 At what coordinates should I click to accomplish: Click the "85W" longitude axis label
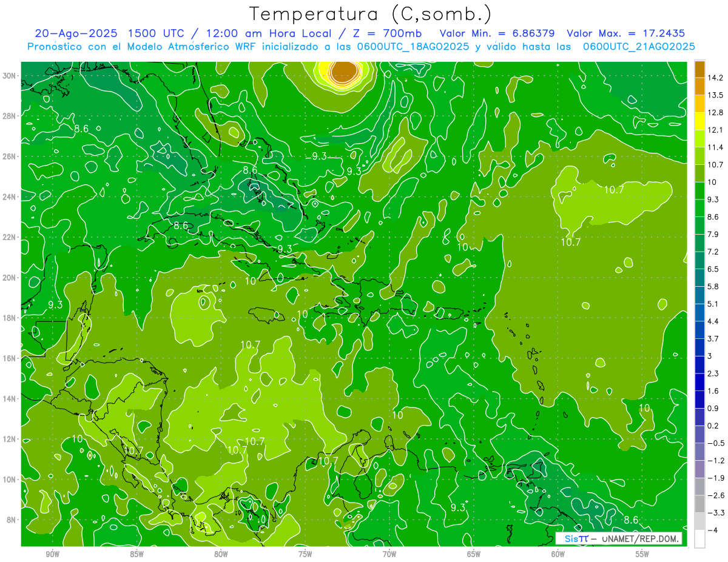[x=136, y=554]
